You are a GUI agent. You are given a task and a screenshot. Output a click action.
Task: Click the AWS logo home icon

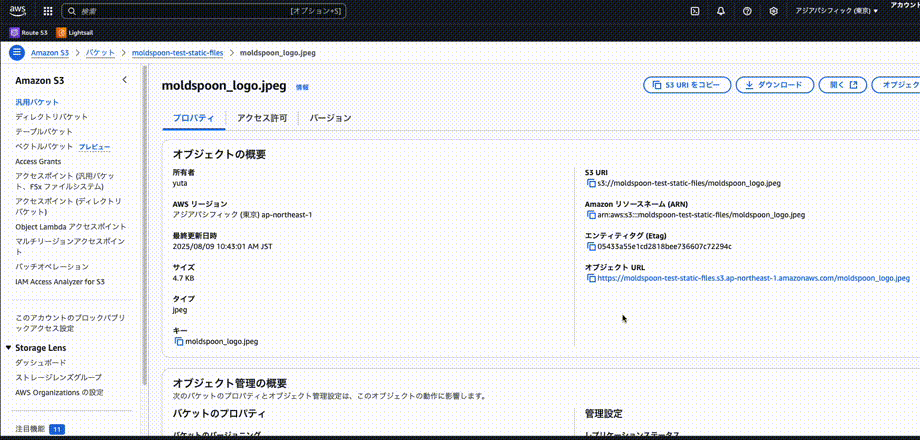pos(18,11)
